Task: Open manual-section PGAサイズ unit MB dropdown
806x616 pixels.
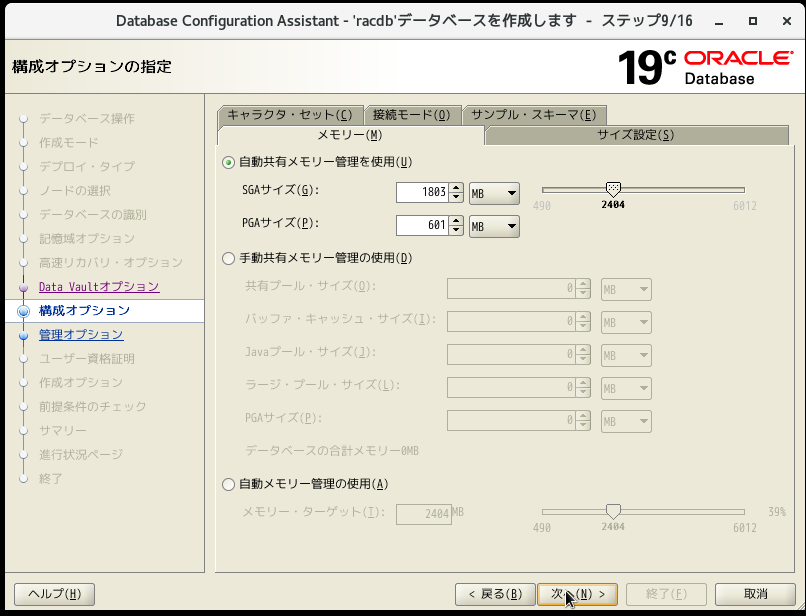Action: pos(626,421)
